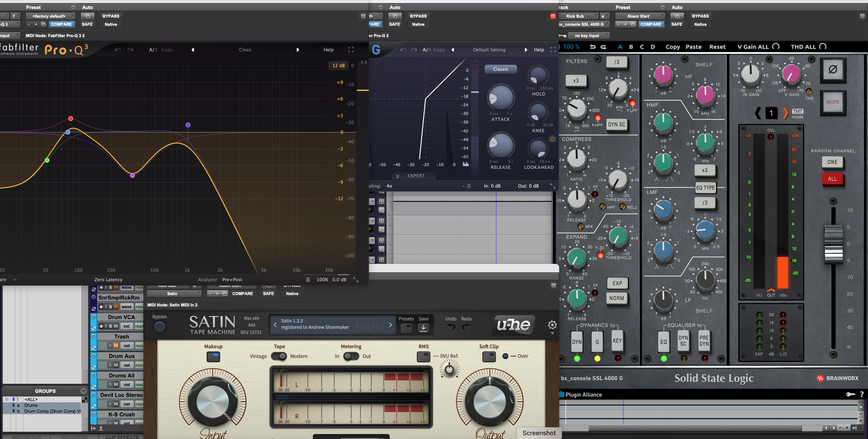Click the Satin Undo arrow
868x439 pixels.
point(451,327)
